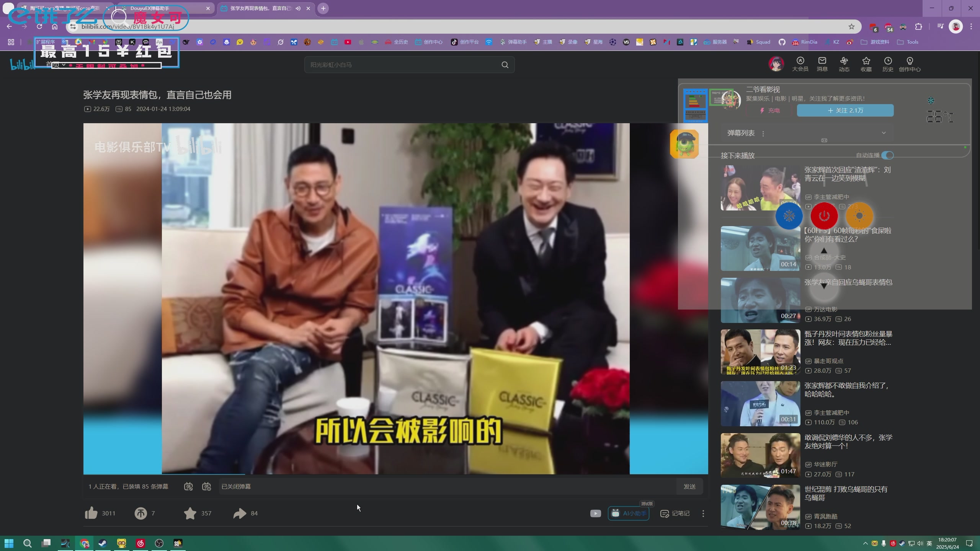Open 创作中心 in the bilibili header
The image size is (980, 551).
[x=910, y=64]
